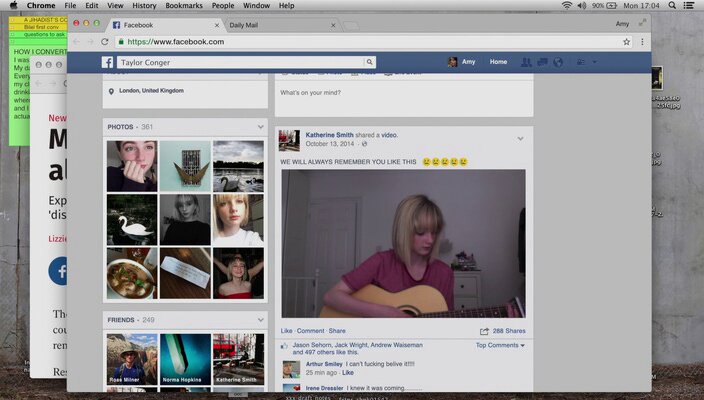The height and width of the screenshot is (400, 704).
Task: Open the People menu
Action: pyautogui.click(x=223, y=5)
